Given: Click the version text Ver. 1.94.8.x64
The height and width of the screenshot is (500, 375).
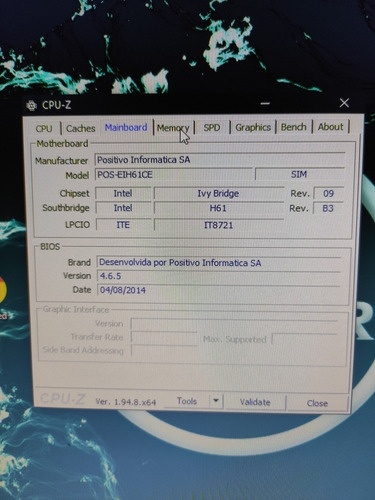Looking at the screenshot, I should pos(126,402).
